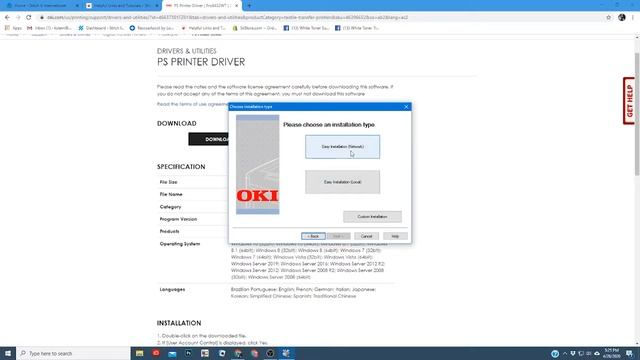Click the Program Version row label

(178, 219)
